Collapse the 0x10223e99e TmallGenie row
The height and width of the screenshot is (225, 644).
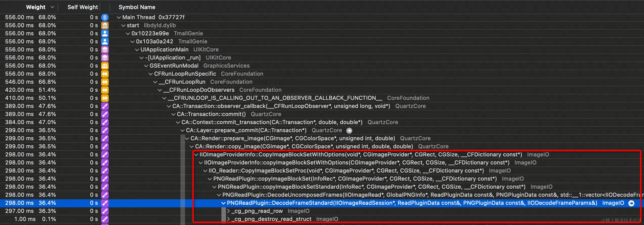[x=128, y=34]
